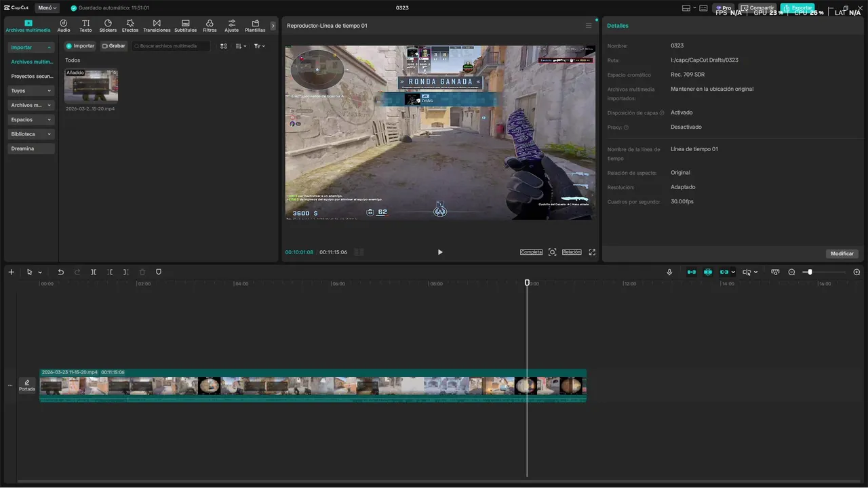Open the player panel options menu

coord(589,26)
